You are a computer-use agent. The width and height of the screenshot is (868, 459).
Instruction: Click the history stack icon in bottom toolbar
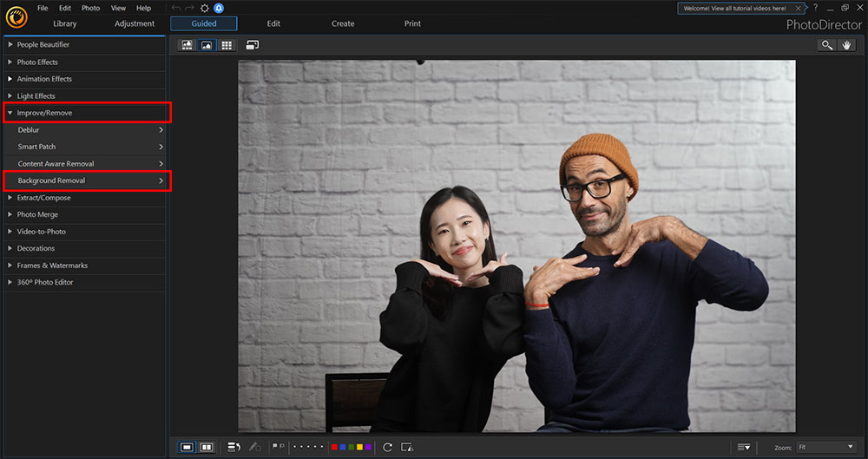click(x=234, y=447)
